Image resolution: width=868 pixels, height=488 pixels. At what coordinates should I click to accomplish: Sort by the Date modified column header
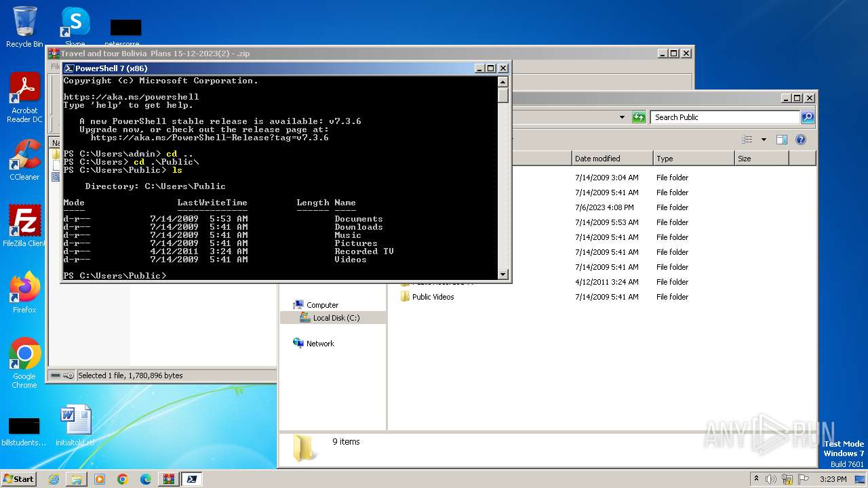click(612, 159)
